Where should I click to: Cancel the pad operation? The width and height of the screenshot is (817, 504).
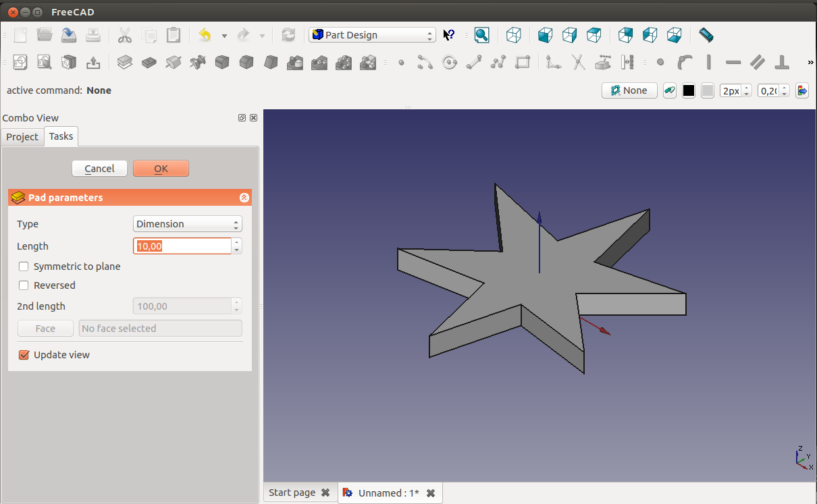pos(99,169)
